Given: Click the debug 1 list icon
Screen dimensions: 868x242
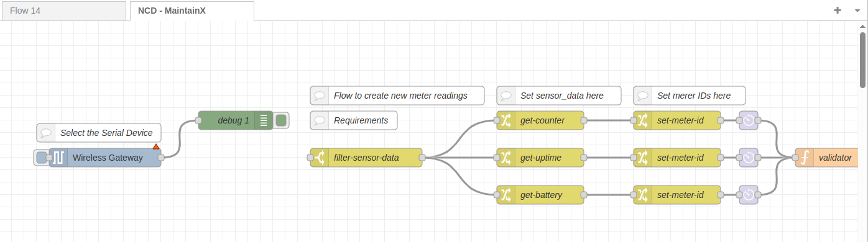Looking at the screenshot, I should click(263, 120).
